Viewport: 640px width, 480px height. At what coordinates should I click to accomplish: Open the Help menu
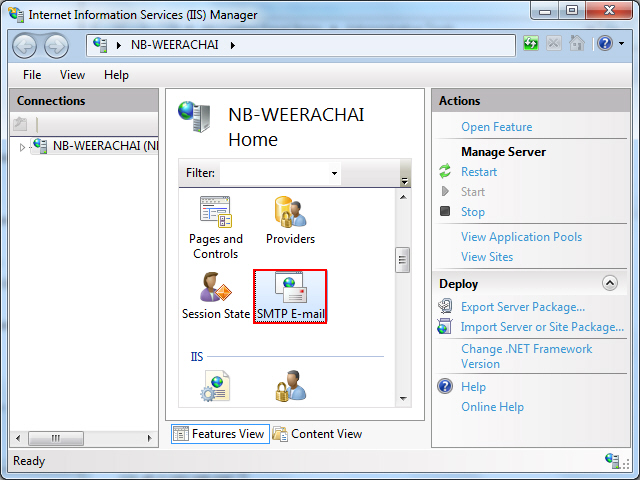point(116,75)
